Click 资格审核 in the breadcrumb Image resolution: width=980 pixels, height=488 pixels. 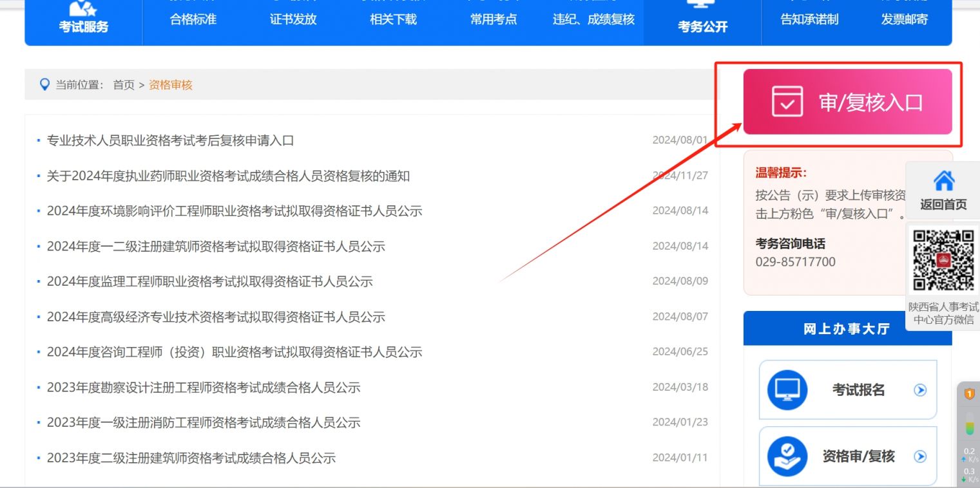click(171, 84)
